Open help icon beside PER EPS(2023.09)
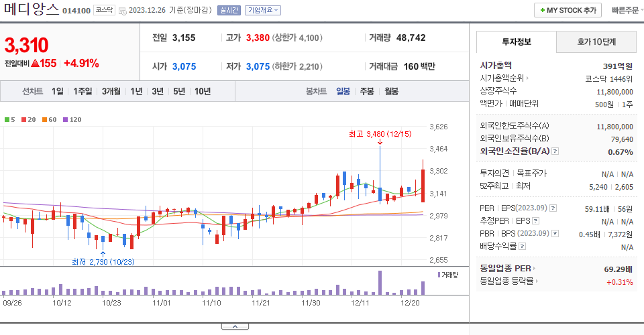This screenshot has width=644, height=335. coord(553,208)
